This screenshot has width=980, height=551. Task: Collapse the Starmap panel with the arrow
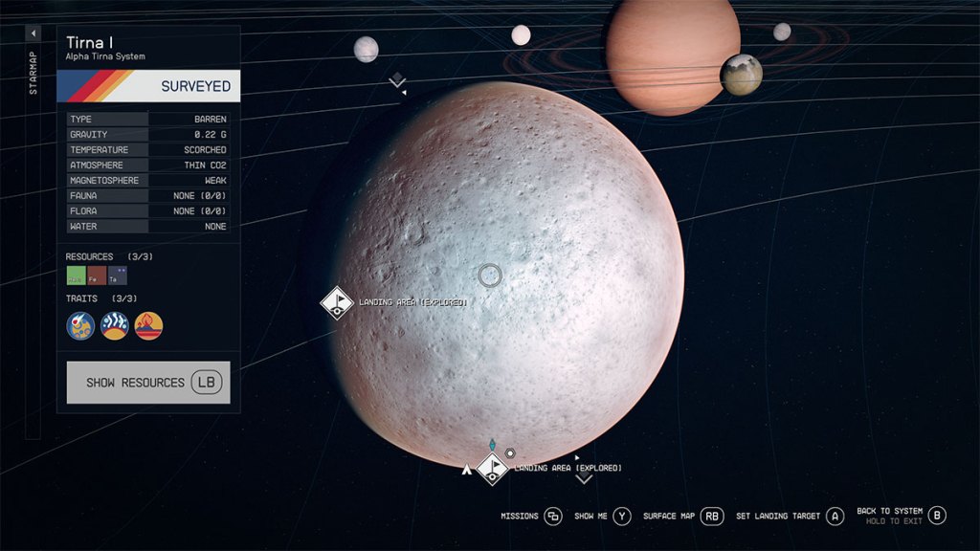33,33
